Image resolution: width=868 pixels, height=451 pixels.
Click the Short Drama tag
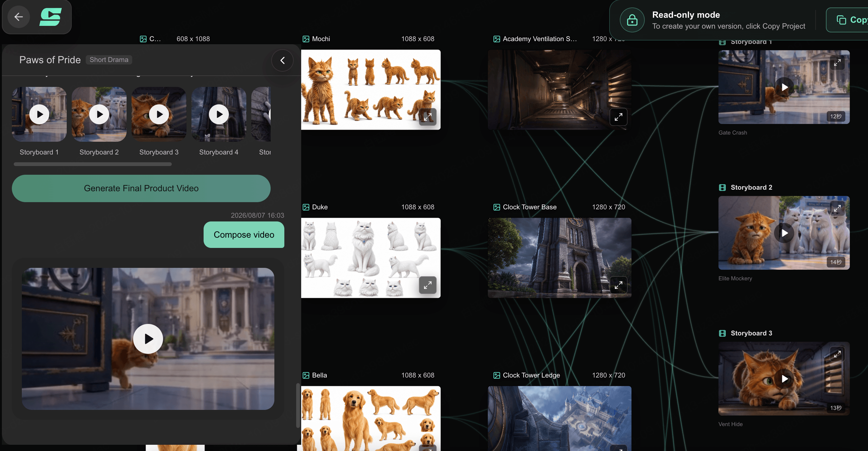(x=109, y=59)
